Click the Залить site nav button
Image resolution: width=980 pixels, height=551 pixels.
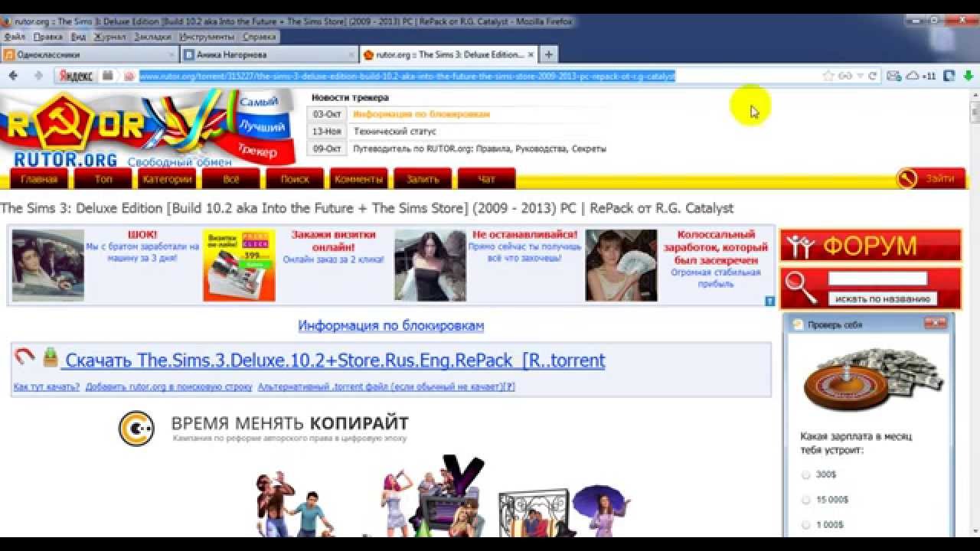tap(423, 179)
